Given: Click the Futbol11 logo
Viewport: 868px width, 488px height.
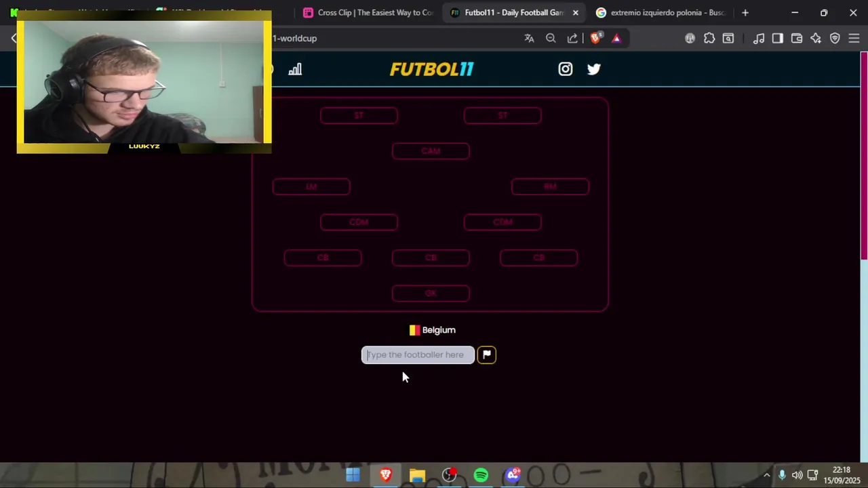Looking at the screenshot, I should point(432,69).
